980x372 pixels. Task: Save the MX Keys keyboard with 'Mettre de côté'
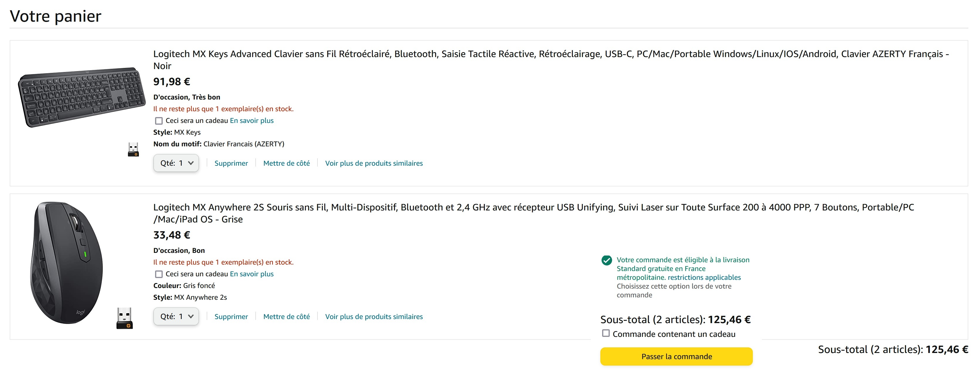tap(286, 163)
